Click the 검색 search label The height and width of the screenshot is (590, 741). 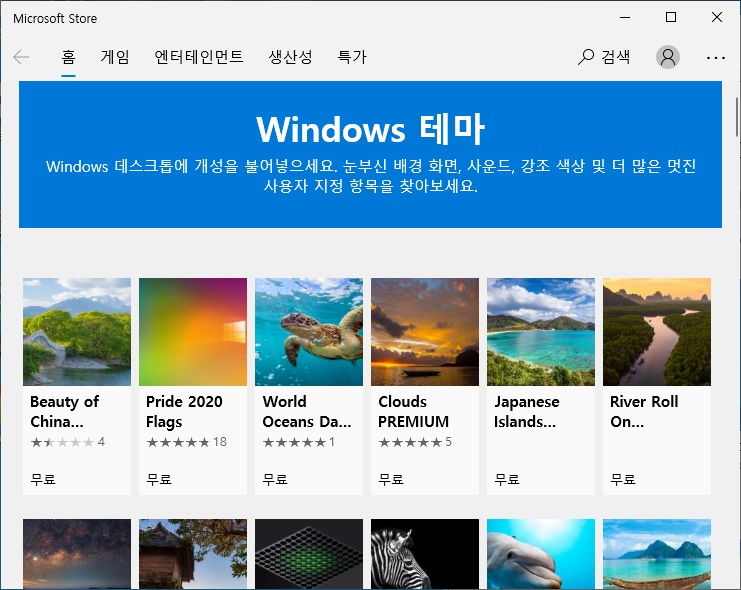click(615, 57)
